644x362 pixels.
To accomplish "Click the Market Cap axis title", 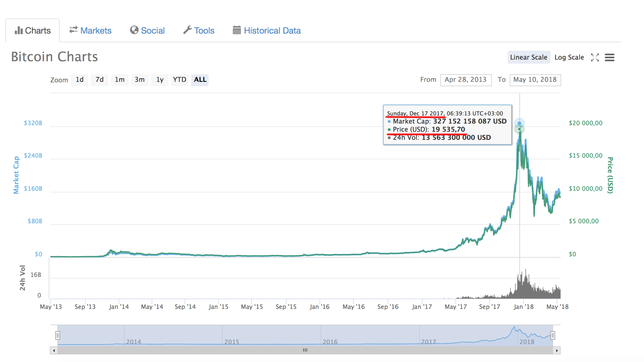I will point(16,175).
